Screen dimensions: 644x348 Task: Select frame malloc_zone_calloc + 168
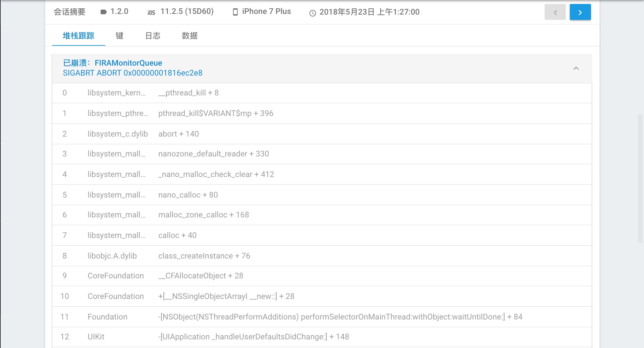[322, 215]
